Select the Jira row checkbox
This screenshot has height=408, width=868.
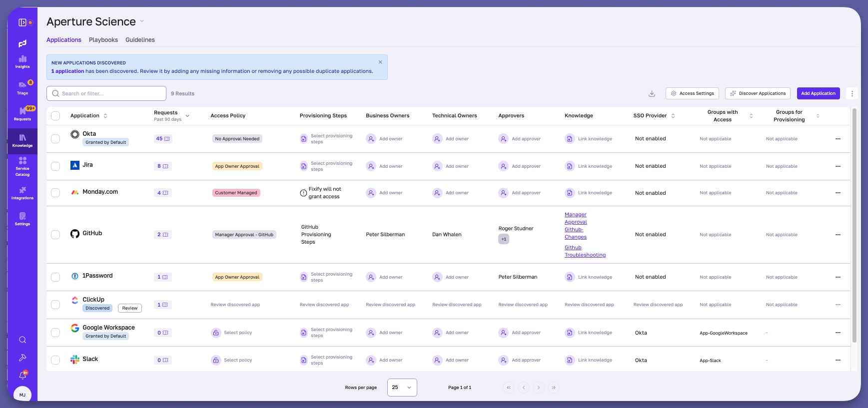tap(55, 166)
